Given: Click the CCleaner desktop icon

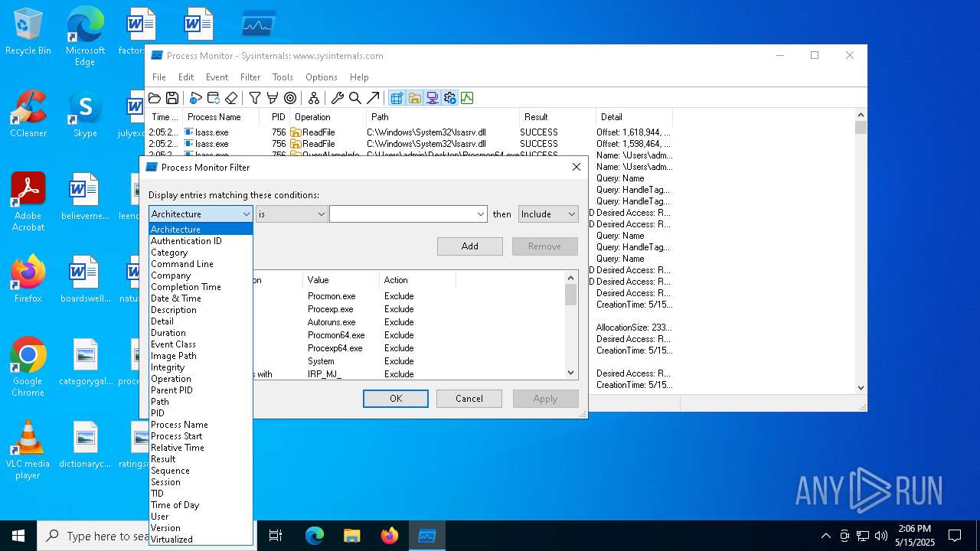Looking at the screenshot, I should pyautogui.click(x=28, y=114).
